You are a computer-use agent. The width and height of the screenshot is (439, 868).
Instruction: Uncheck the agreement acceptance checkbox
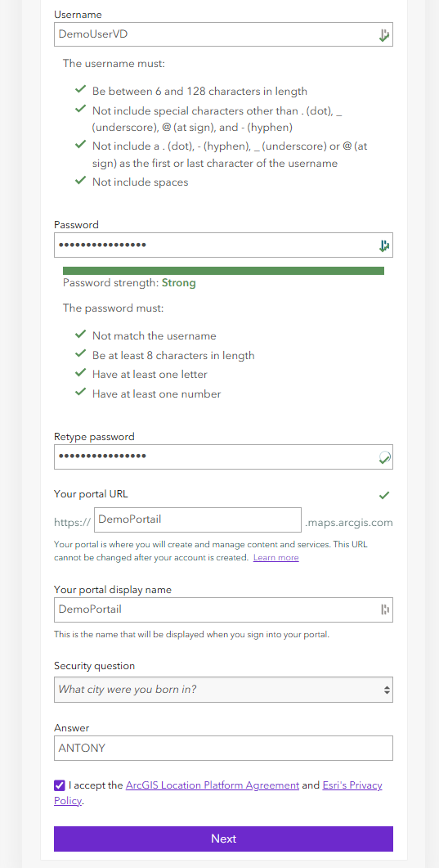click(59, 785)
